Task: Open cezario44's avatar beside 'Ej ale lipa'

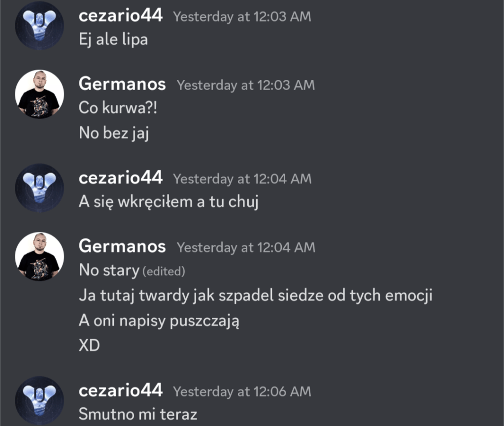Action: tap(39, 26)
